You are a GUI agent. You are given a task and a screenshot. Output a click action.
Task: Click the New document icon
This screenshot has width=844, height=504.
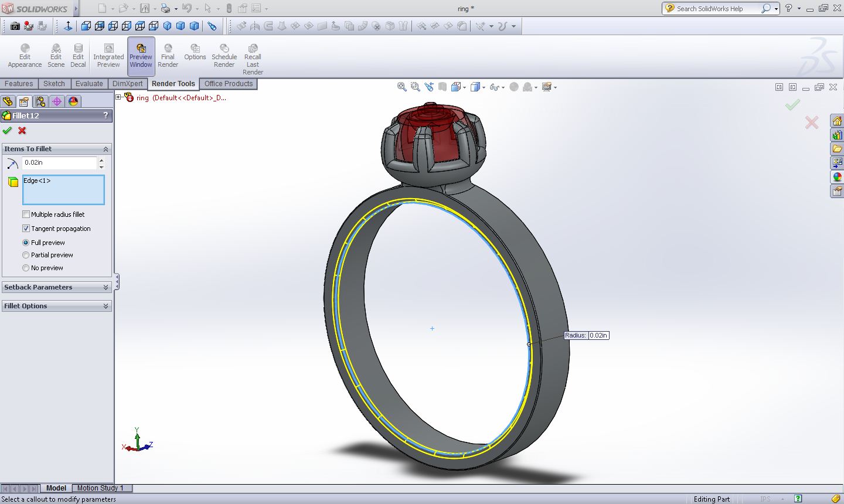[x=102, y=8]
